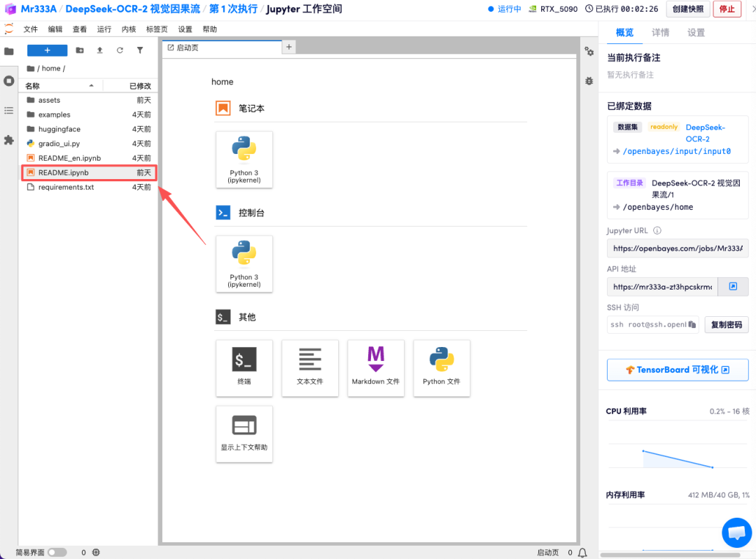This screenshot has width=756, height=559.
Task: Open the DeepSeek-OCR-2 dataset link
Action: pos(705,133)
